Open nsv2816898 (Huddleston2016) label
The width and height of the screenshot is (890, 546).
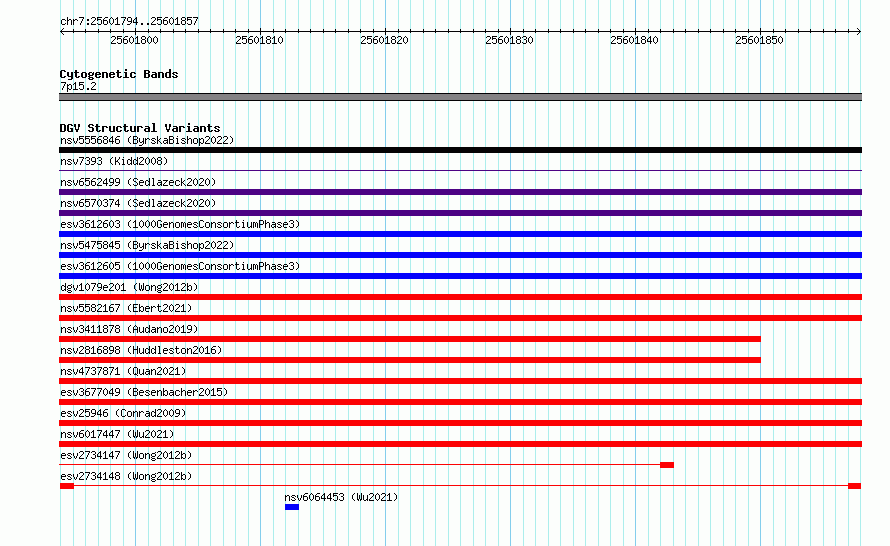[x=141, y=350]
